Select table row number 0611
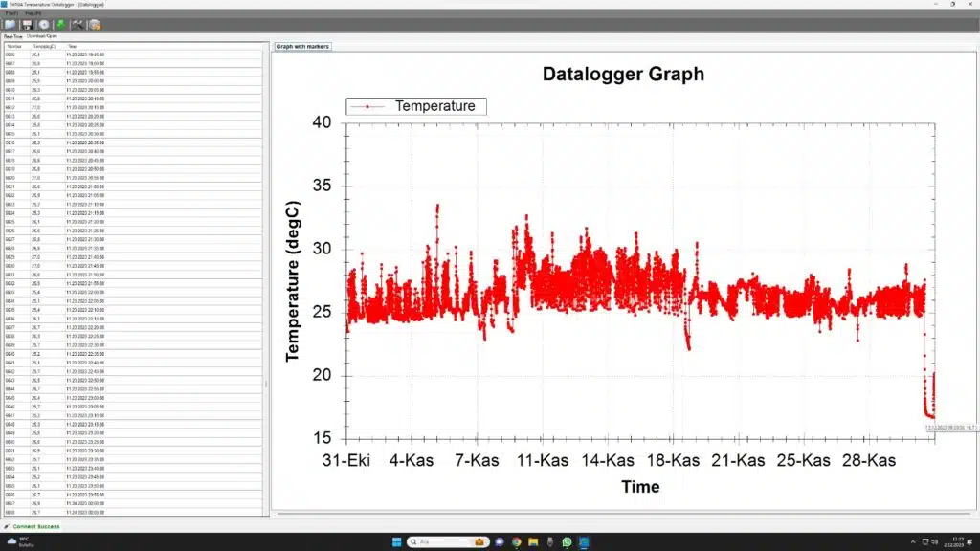This screenshot has height=551, width=980. point(133,99)
